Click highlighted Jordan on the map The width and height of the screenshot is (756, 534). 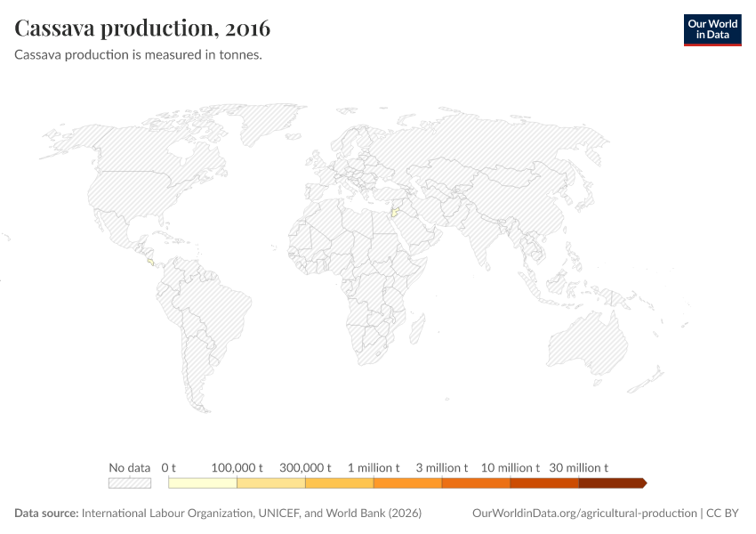[393, 214]
